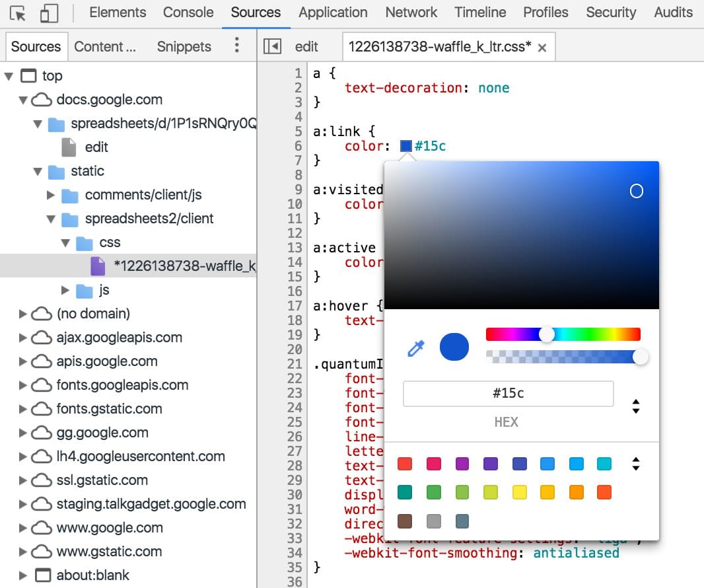This screenshot has height=588, width=704.
Task: Open the Snippets tab
Action: [x=183, y=46]
